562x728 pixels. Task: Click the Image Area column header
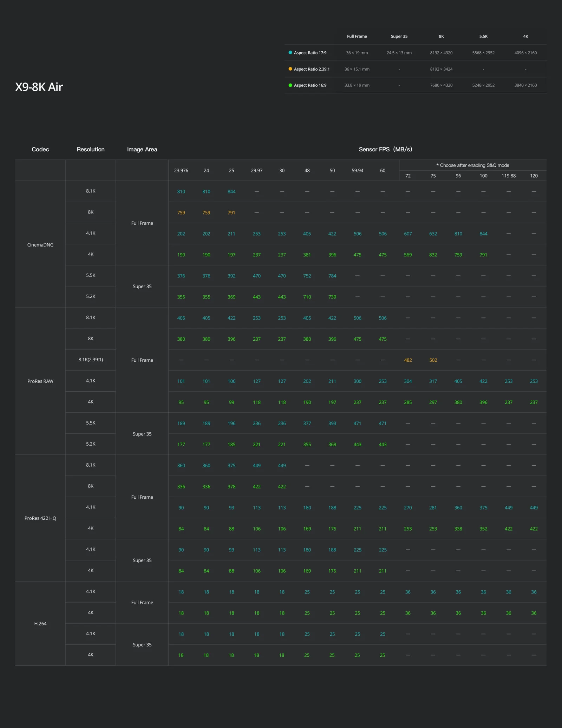(x=142, y=149)
